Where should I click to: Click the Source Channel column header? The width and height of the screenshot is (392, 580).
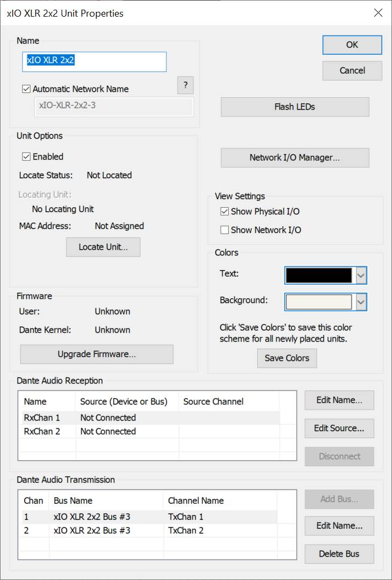229,402
